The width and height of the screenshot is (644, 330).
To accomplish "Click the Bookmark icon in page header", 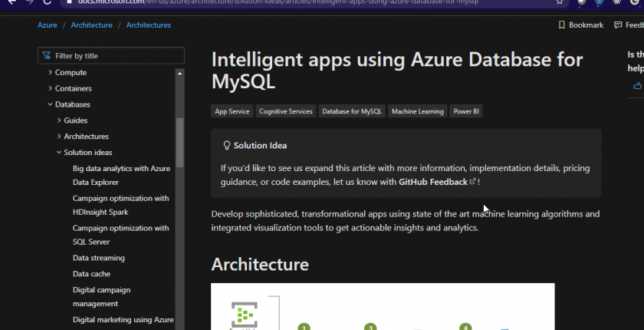I will (x=562, y=25).
